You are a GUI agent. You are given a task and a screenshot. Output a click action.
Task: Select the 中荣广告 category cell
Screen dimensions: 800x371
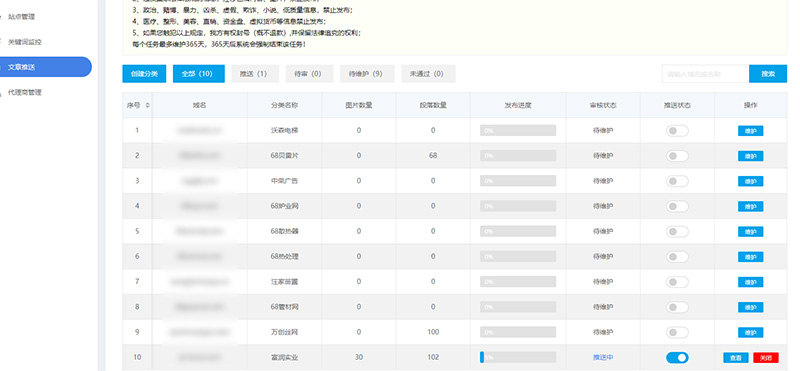click(x=284, y=181)
